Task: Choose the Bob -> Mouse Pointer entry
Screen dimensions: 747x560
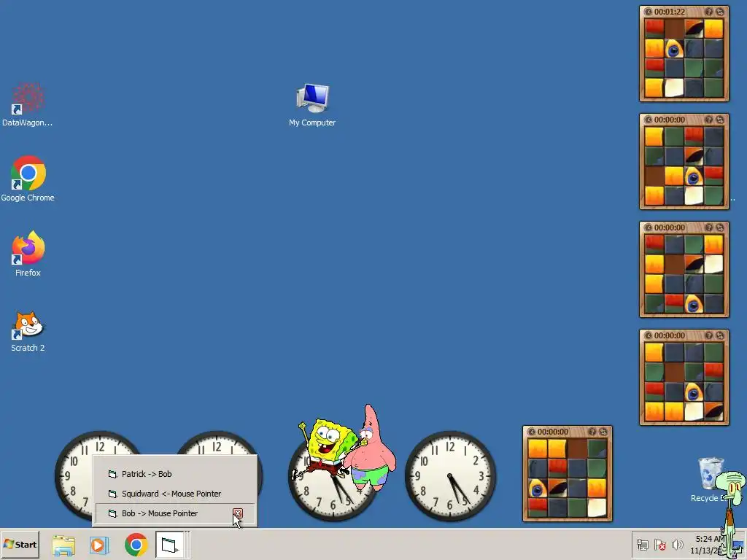Action: [x=175, y=513]
